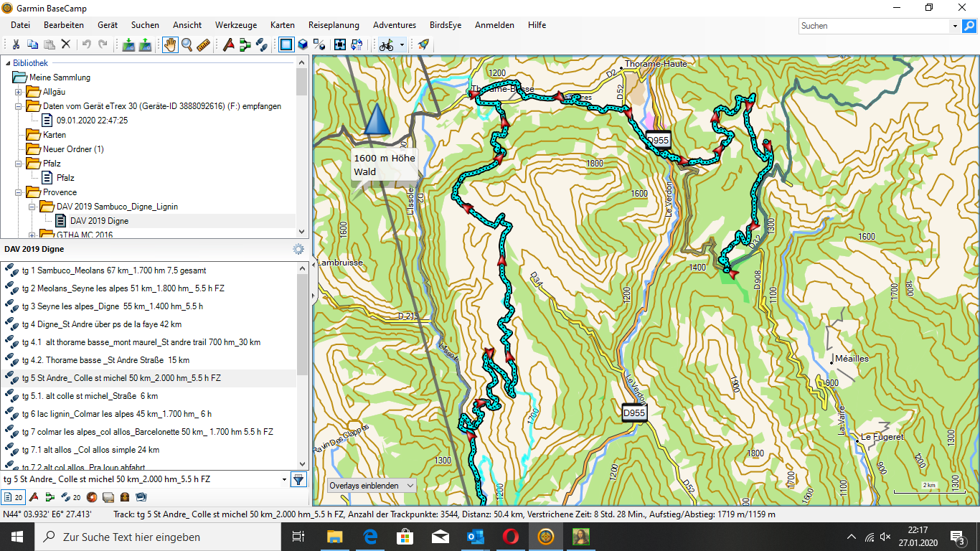This screenshot has height=551, width=980.
Task: Select track tg 7.1 alt allos _Col allos simple
Action: [149, 450]
